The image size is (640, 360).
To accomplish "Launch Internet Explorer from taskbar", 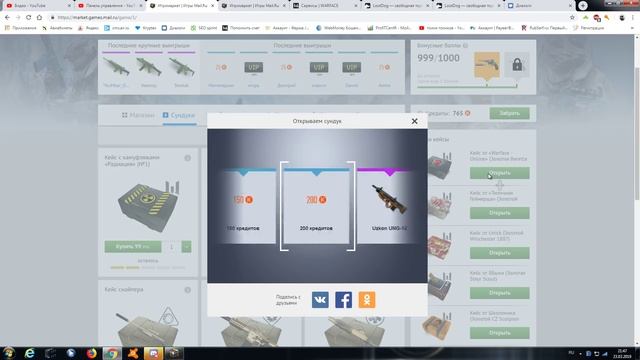I will (29, 353).
